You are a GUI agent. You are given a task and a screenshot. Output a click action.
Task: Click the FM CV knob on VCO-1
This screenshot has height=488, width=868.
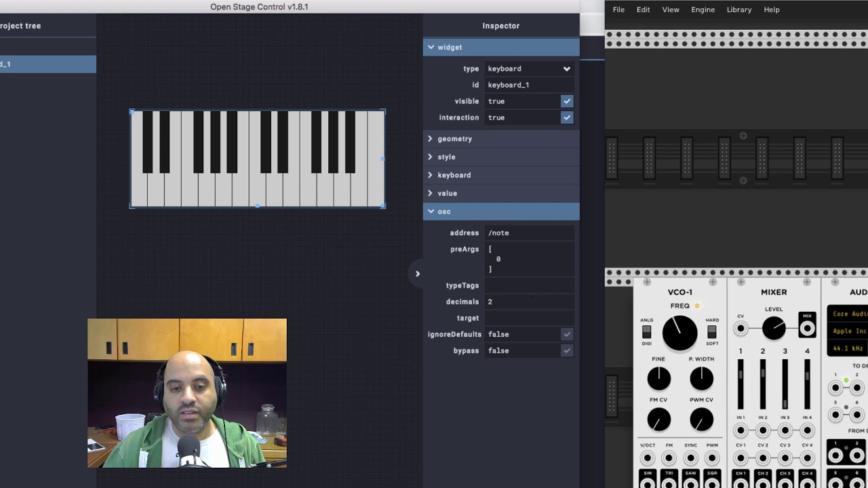[658, 420]
